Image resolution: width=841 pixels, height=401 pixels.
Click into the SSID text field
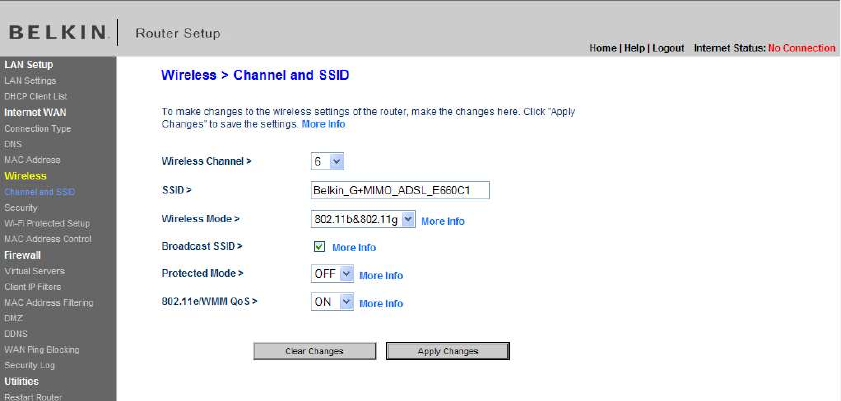400,190
